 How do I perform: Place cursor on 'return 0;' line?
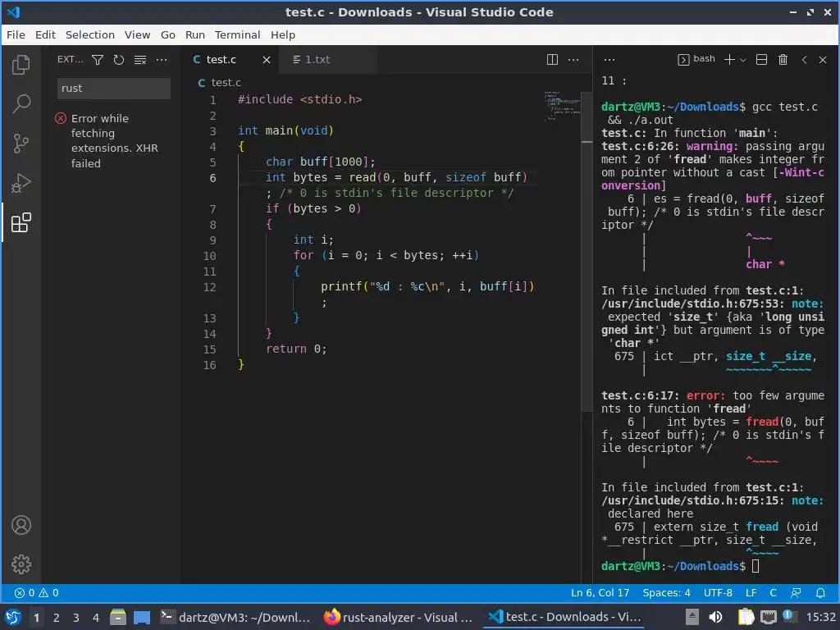pyautogui.click(x=295, y=349)
